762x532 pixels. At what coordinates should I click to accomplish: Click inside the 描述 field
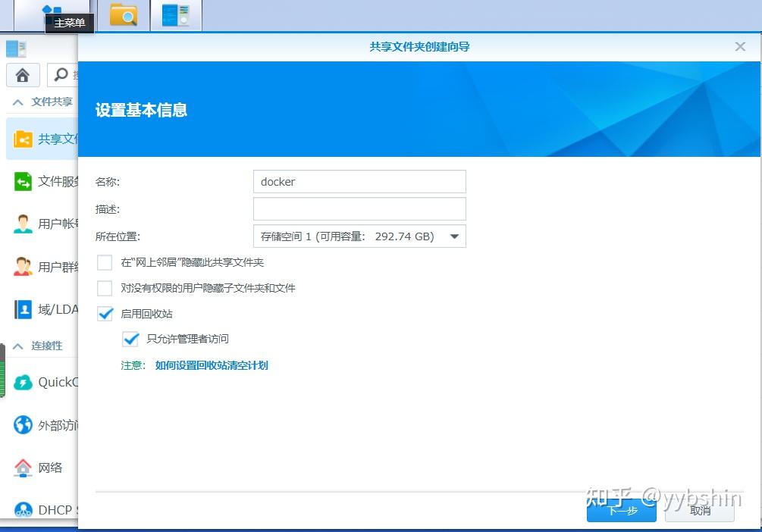click(x=359, y=208)
